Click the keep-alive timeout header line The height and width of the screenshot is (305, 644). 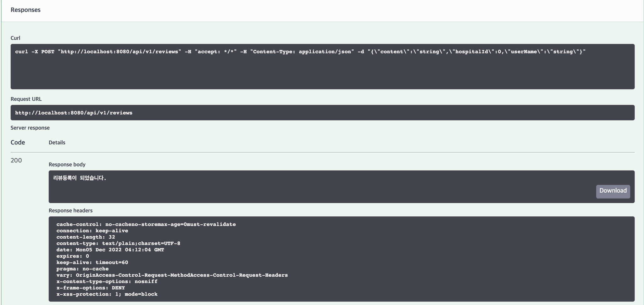tap(92, 263)
